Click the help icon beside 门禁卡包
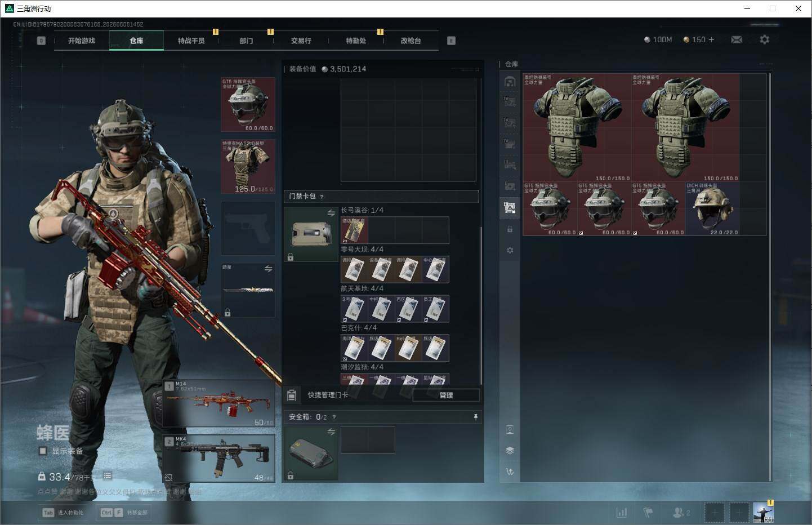Image resolution: width=812 pixels, height=525 pixels. [322, 197]
